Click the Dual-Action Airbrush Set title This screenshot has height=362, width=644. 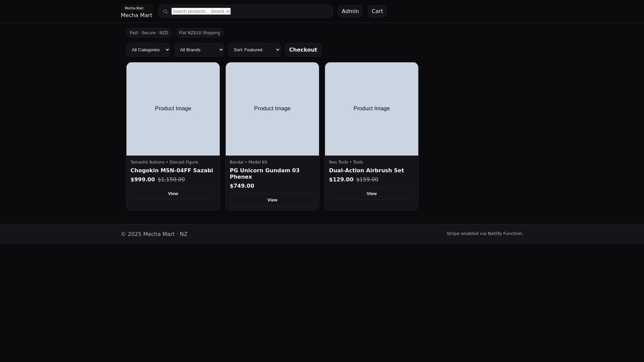366,171
